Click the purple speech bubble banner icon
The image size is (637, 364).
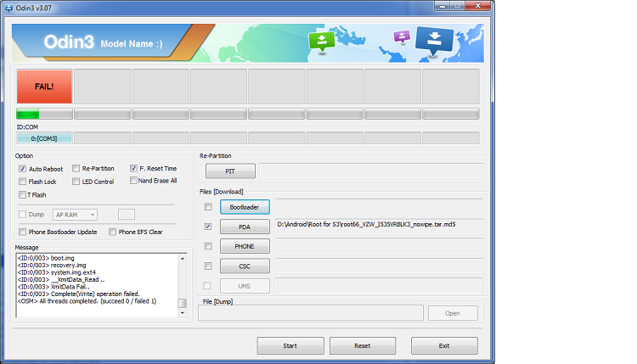pos(403,37)
